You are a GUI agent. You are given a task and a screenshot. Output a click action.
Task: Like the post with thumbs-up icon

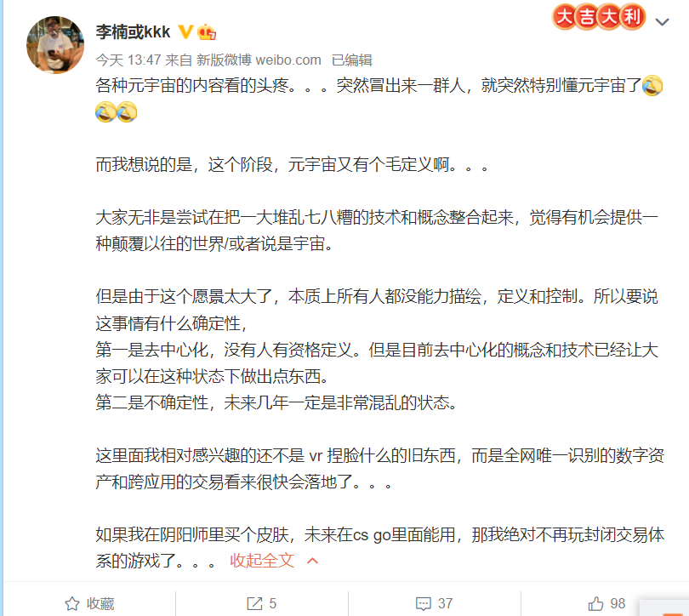point(595,604)
